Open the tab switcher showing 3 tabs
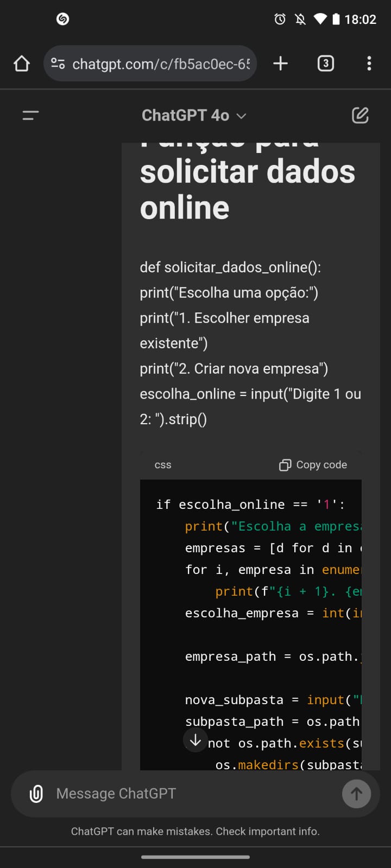391x868 pixels. (x=325, y=63)
